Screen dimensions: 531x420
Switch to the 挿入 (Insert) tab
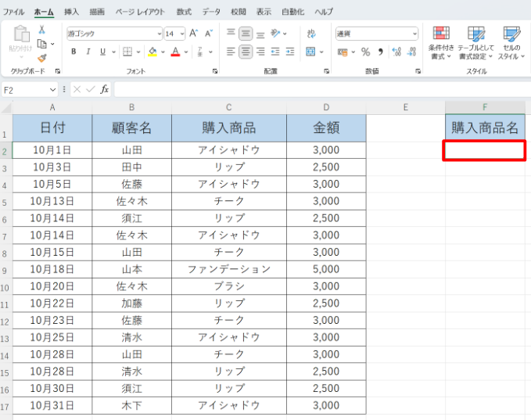click(x=71, y=12)
